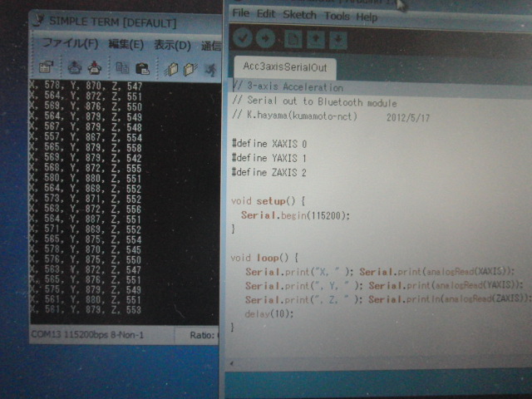Open the ファイル(F) menu in Simple Term

[x=70, y=43]
